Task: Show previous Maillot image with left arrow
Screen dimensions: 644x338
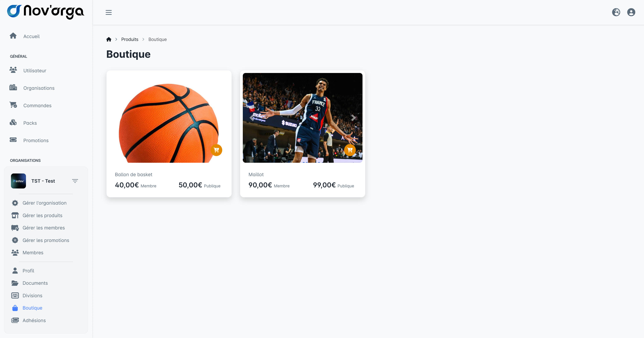Action: (252, 118)
